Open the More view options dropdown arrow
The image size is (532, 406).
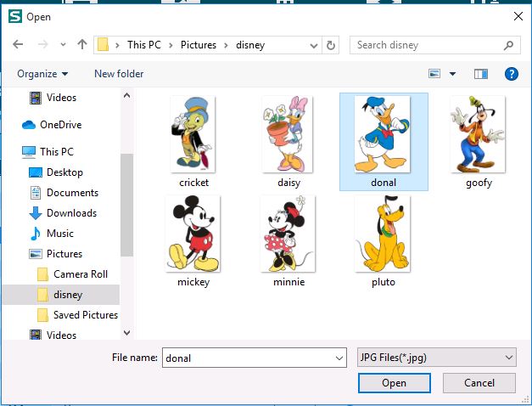coord(452,74)
